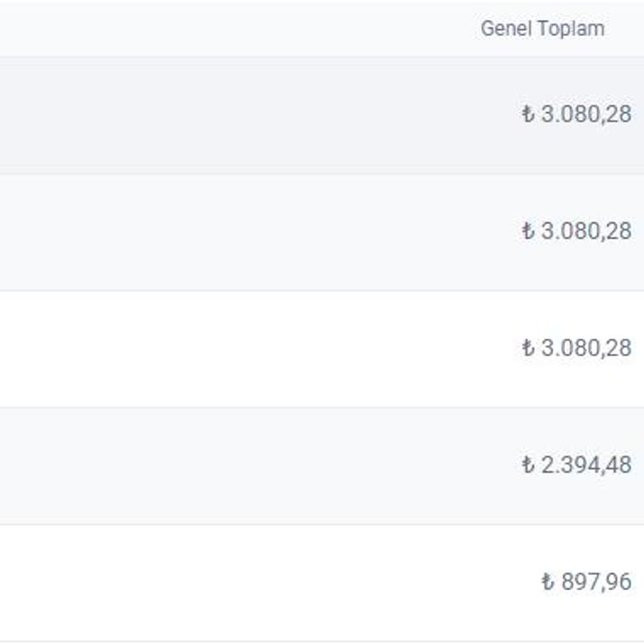Click the word Toplam in the header

click(x=570, y=29)
